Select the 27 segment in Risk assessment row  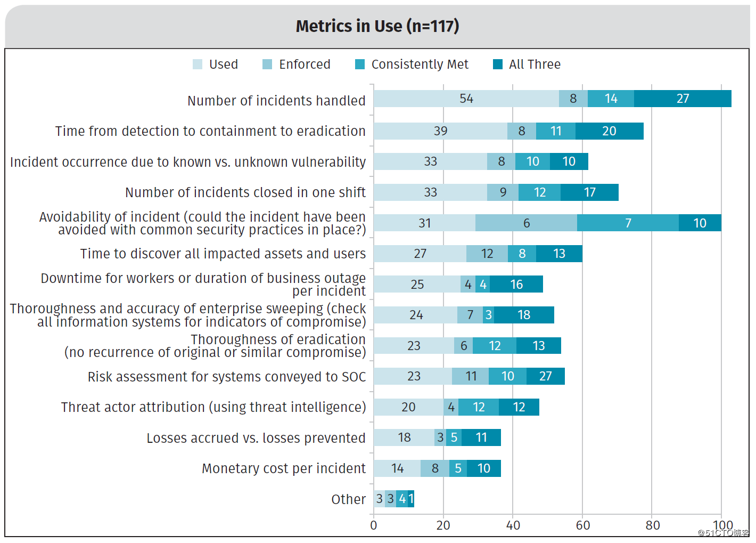click(x=545, y=377)
